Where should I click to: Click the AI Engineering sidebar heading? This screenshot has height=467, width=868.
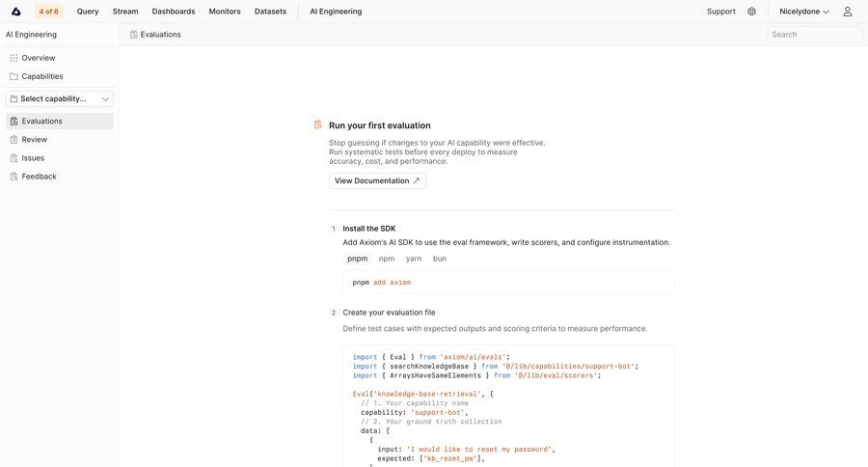pos(31,35)
